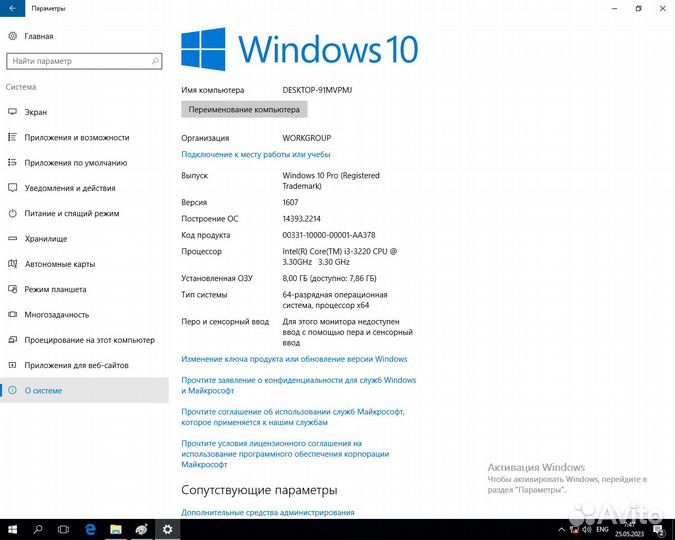This screenshot has height=540, width=675.
Task: Open the Windows Start menu
Action: pyautogui.click(x=12, y=529)
